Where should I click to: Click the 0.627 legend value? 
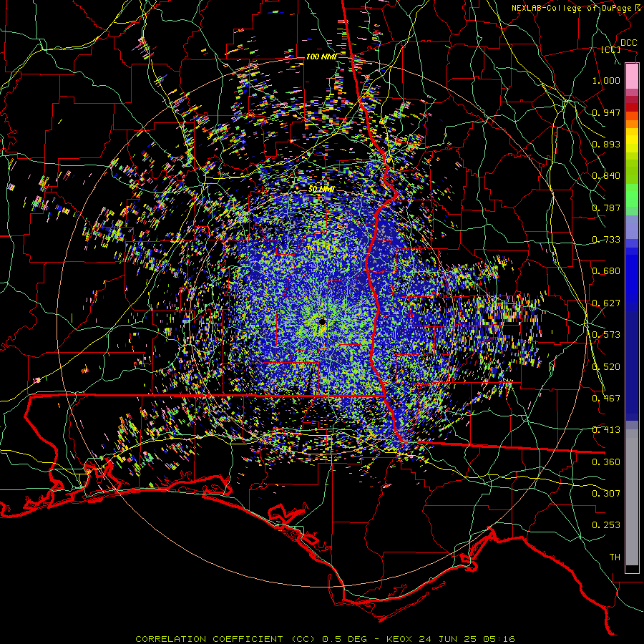click(x=606, y=303)
